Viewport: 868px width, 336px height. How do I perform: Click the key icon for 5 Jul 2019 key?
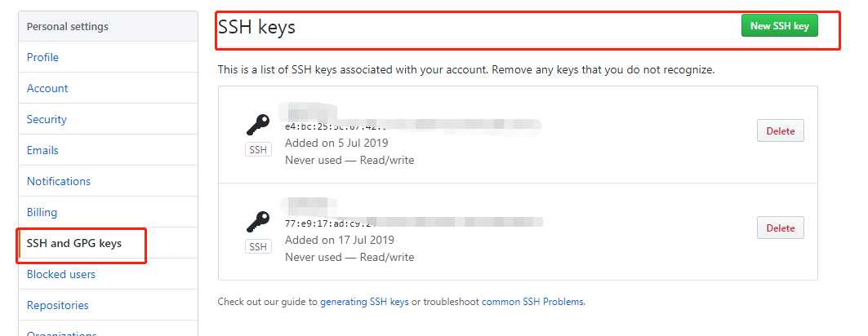tap(258, 125)
